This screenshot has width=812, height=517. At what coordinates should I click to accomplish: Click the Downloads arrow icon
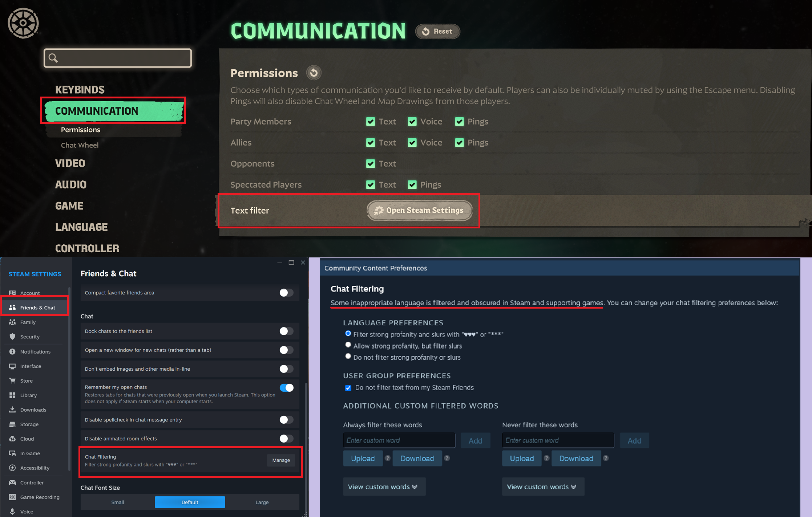(x=12, y=410)
